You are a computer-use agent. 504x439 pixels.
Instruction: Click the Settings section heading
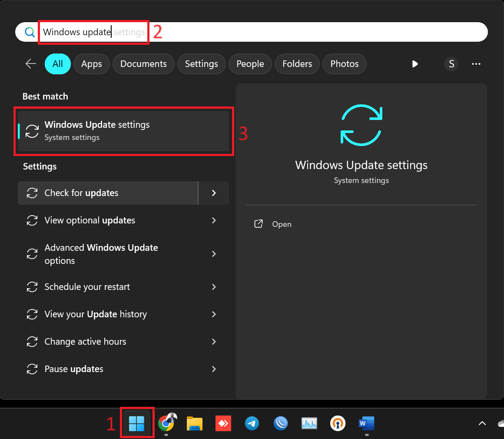coord(40,166)
